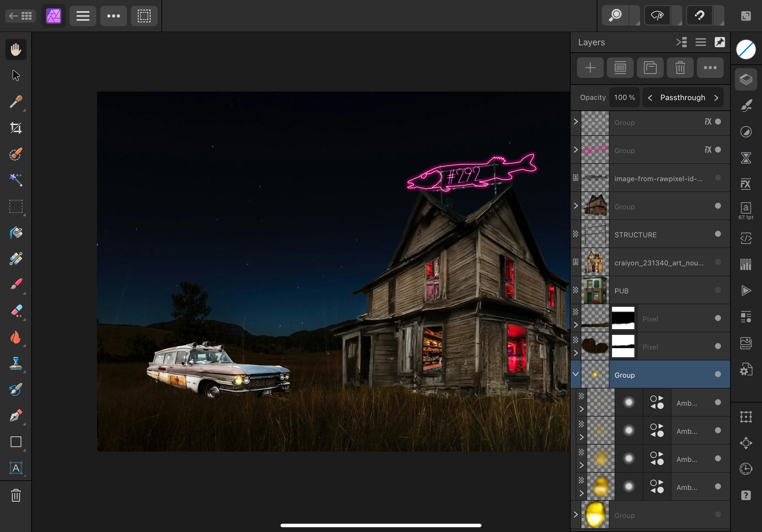This screenshot has width=762, height=532.
Task: Select previous blend mode before Passthrough
Action: click(650, 98)
